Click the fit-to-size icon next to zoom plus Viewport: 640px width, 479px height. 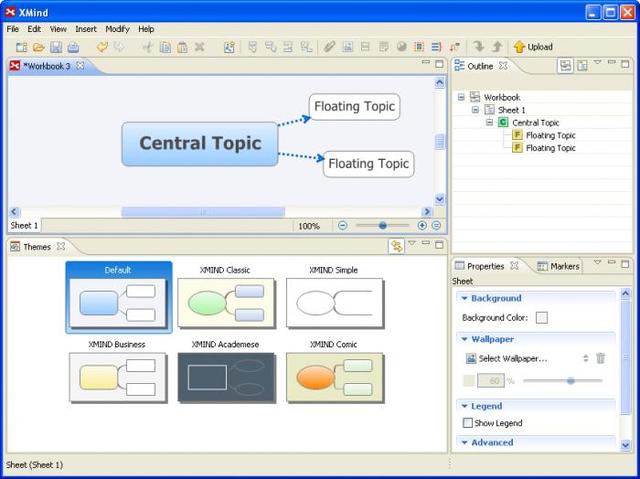(436, 225)
